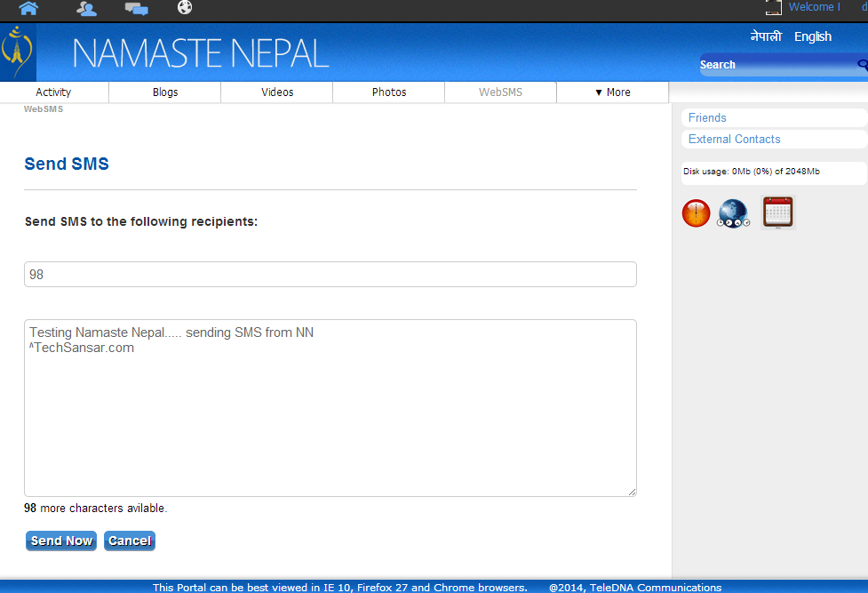Go to the home icon in top bar
Screen dimensions: 868x593
[x=28, y=8]
